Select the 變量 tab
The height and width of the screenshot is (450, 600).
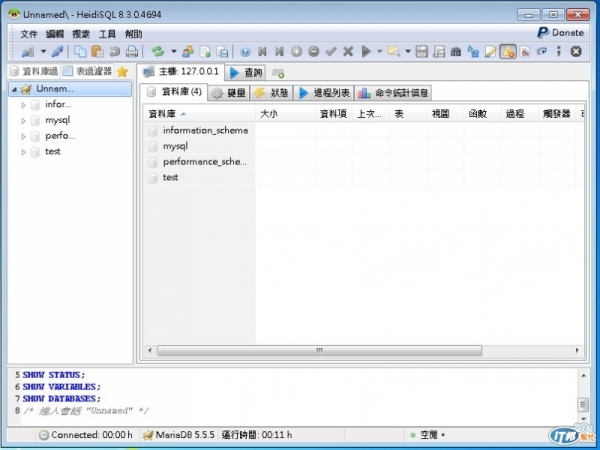pos(229,93)
